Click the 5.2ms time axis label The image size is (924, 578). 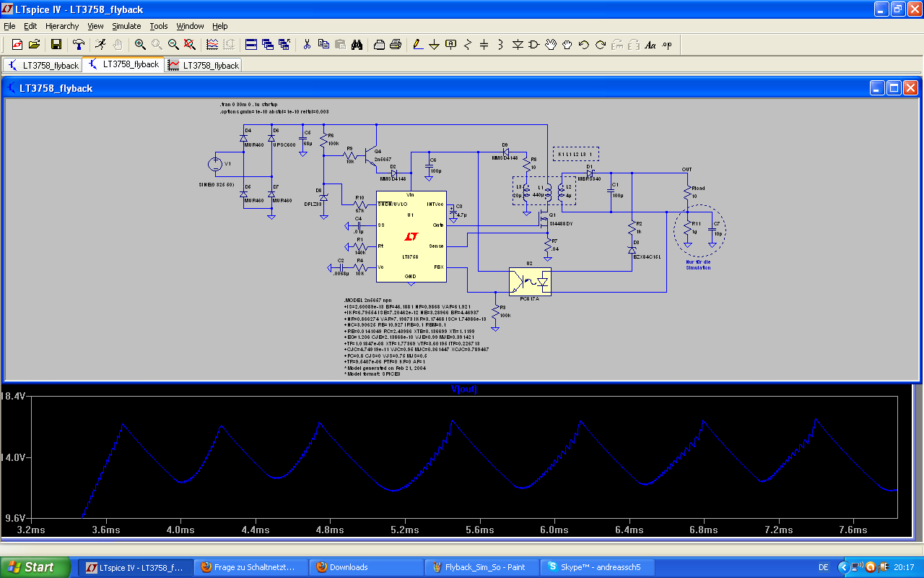[404, 530]
